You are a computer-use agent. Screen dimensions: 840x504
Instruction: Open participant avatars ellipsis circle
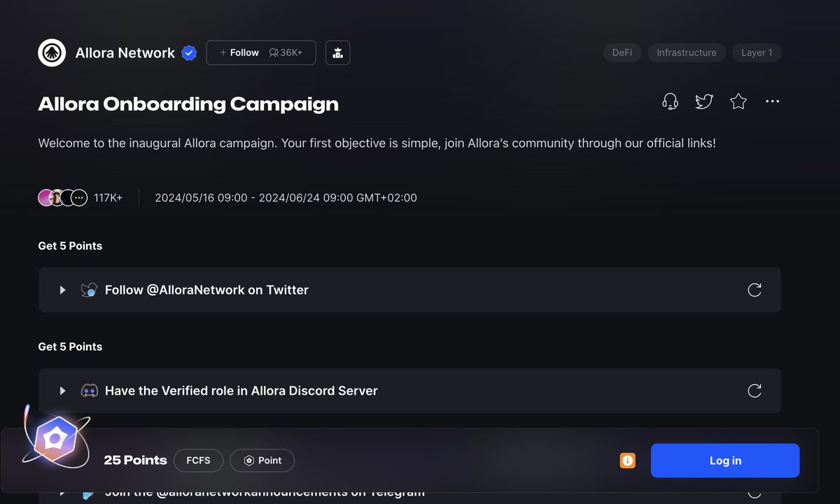tap(79, 198)
